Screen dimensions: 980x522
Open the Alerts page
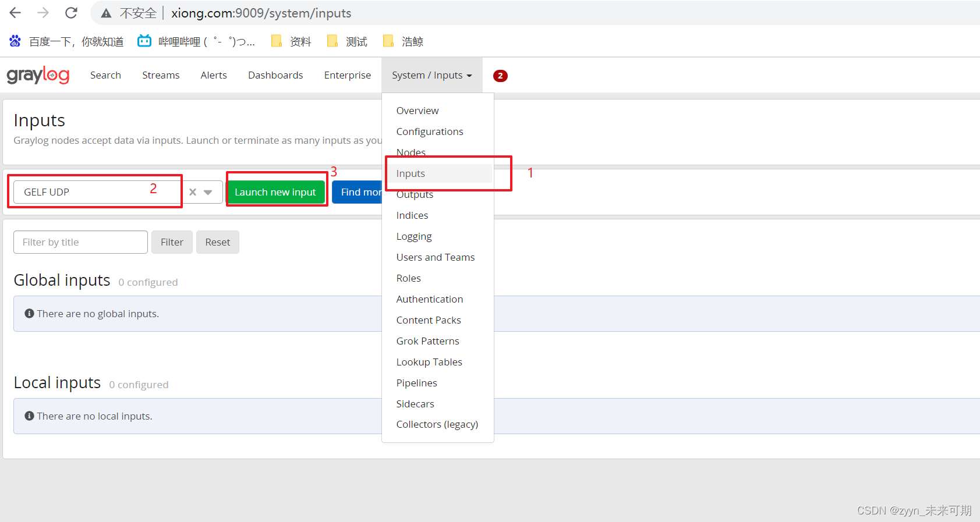[x=214, y=75]
